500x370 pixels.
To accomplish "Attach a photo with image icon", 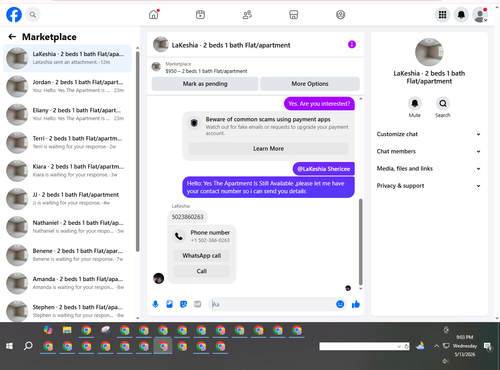I will point(169,304).
